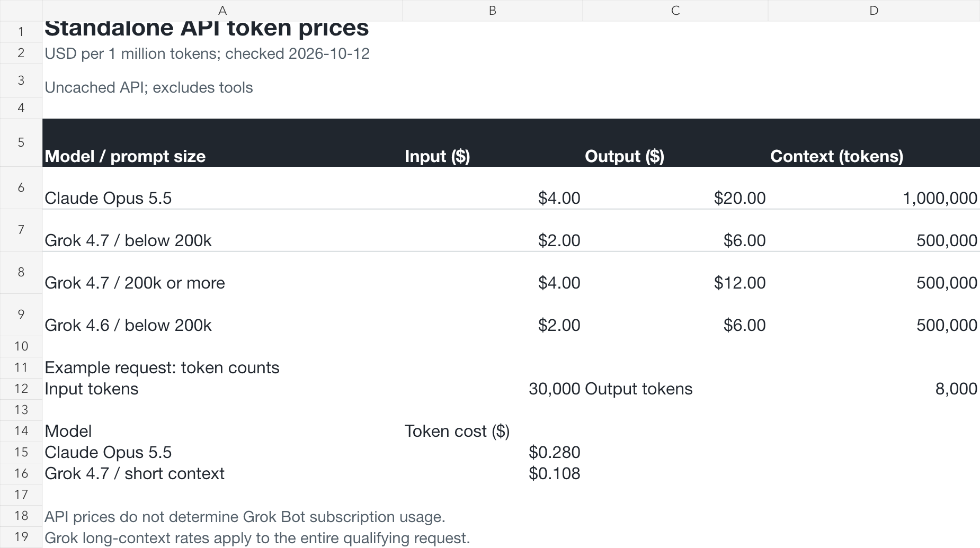Click 'Example request: token counts' cell
The height and width of the screenshot is (548, 980).
(222, 368)
